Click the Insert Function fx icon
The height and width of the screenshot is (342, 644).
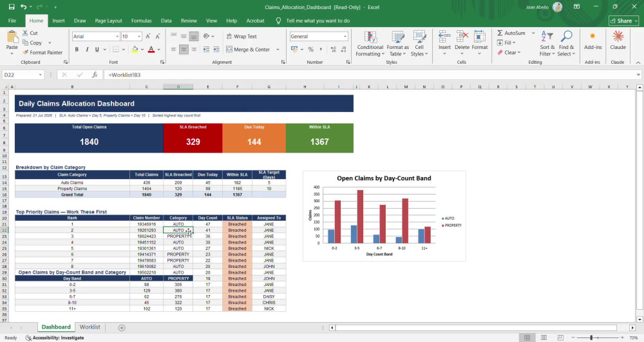click(x=95, y=75)
